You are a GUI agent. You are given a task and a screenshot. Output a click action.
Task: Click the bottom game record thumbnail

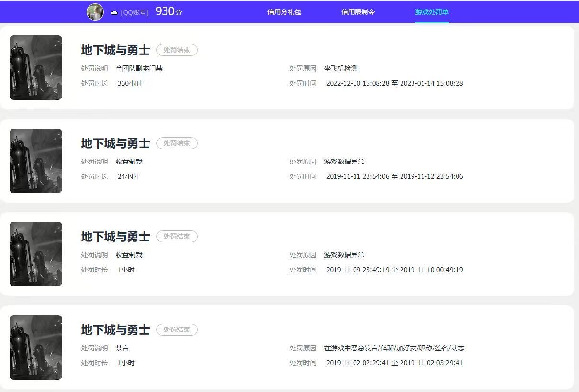[35, 347]
